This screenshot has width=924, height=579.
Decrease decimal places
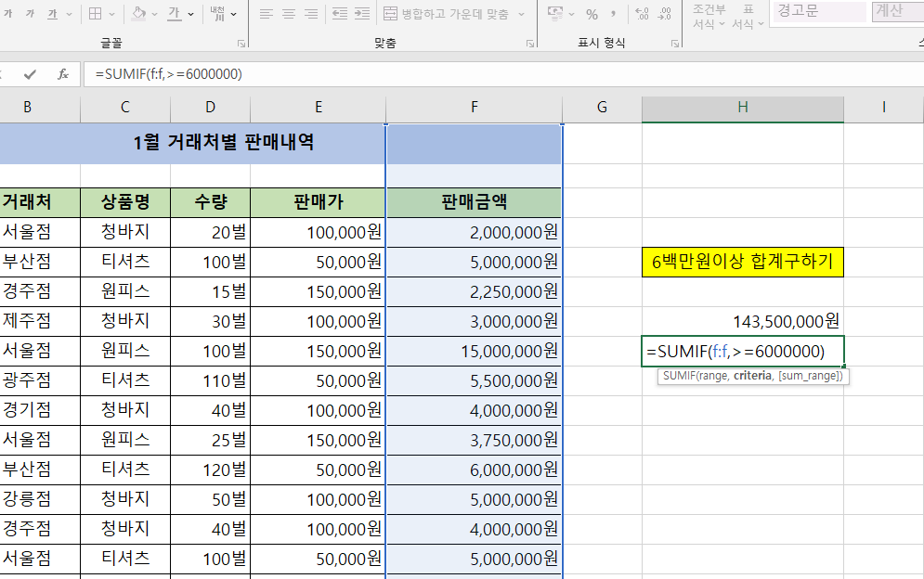664,14
